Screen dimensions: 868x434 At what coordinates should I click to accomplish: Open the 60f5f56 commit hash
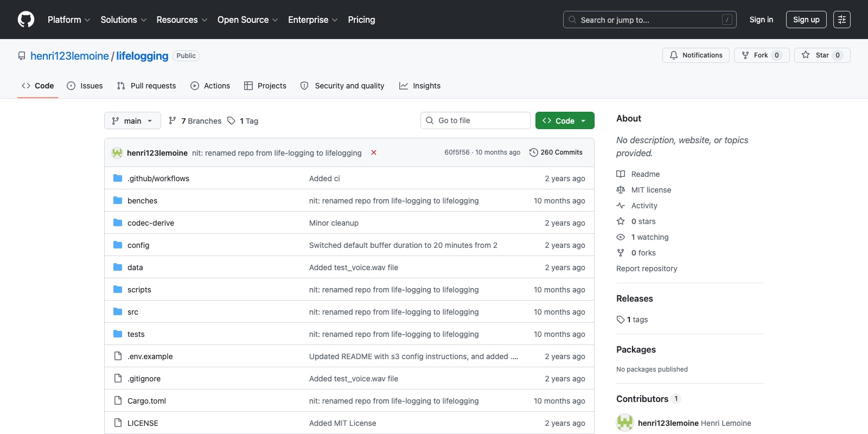[x=457, y=152]
